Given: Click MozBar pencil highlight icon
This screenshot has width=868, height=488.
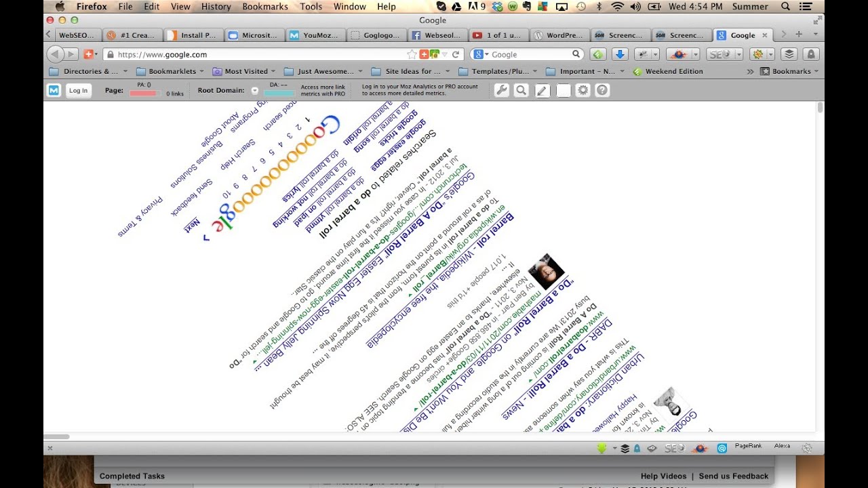Looking at the screenshot, I should coord(542,90).
